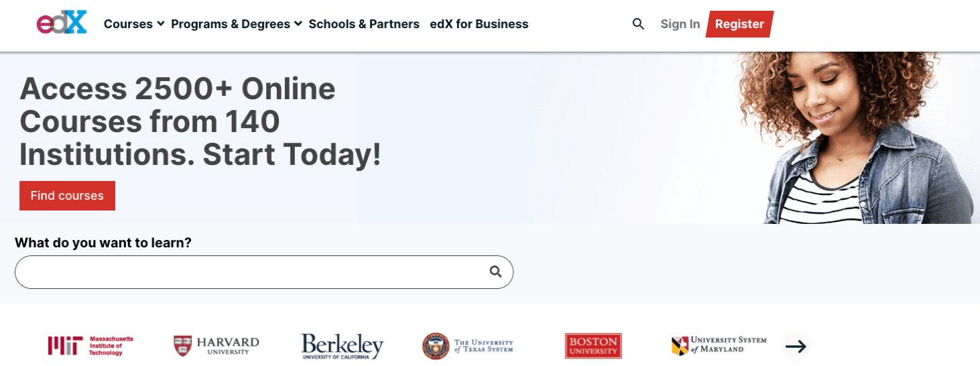The image size is (980, 366).
Task: Click the edX logo
Action: [x=62, y=23]
